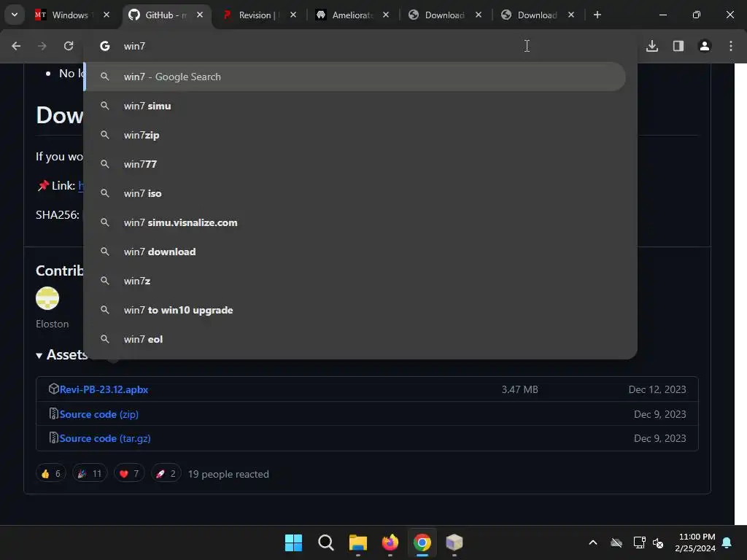The height and width of the screenshot is (560, 747).
Task: Open the tab search dropdown arrow
Action: (15, 15)
